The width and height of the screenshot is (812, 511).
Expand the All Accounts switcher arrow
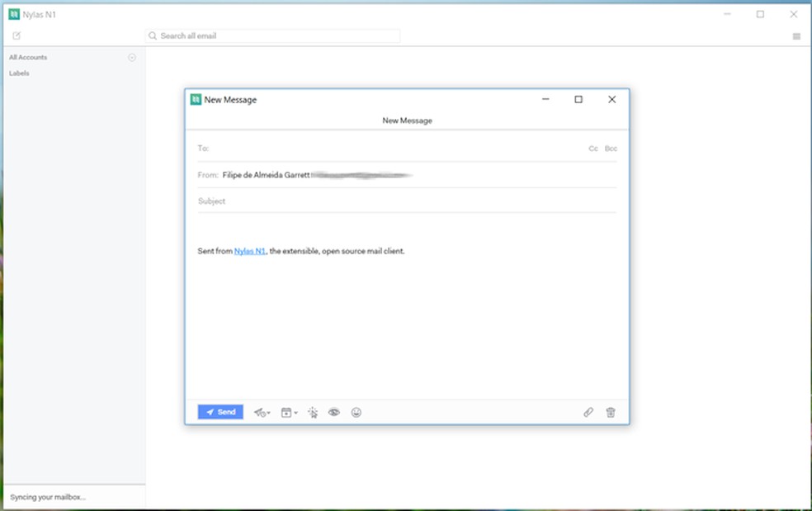click(x=132, y=58)
